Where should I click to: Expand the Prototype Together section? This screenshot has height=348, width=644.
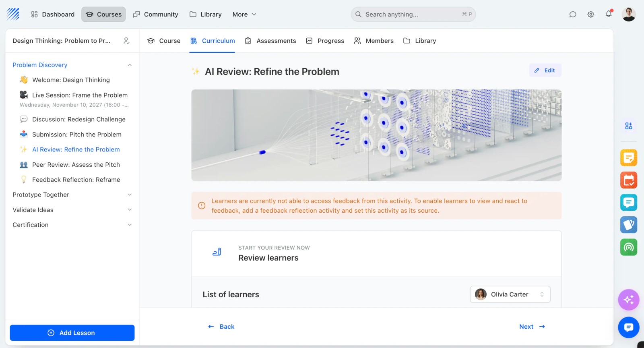tap(72, 195)
